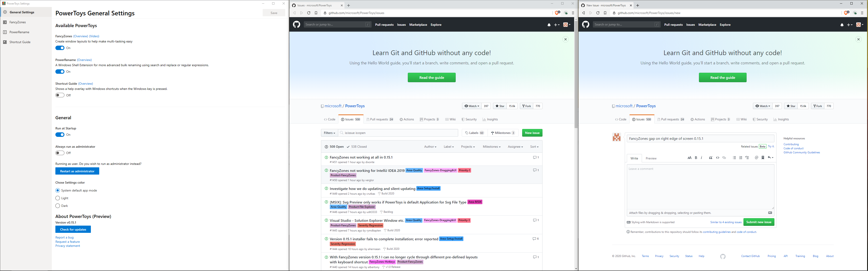Click notifications bell in the issues list window
868x271 pixels.
point(549,25)
